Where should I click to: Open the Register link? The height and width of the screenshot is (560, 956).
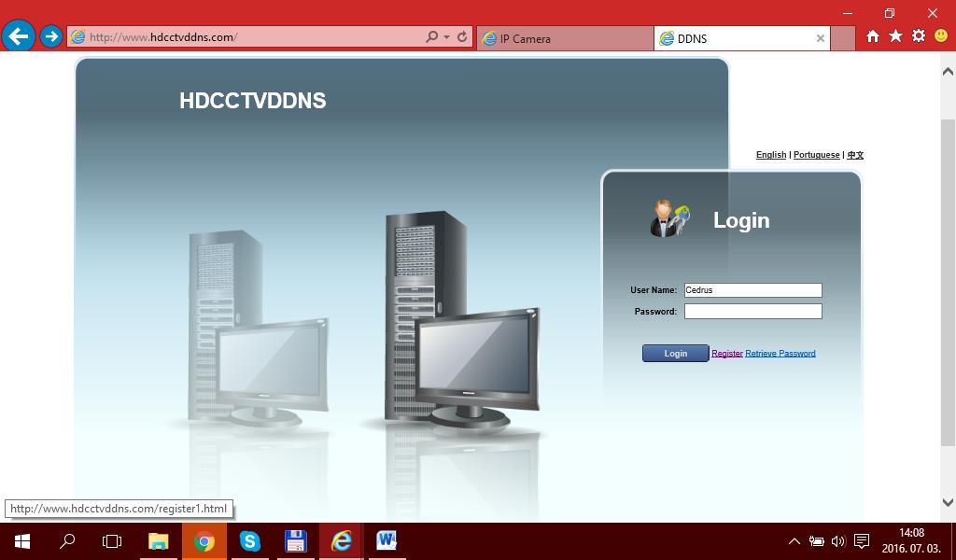(726, 354)
